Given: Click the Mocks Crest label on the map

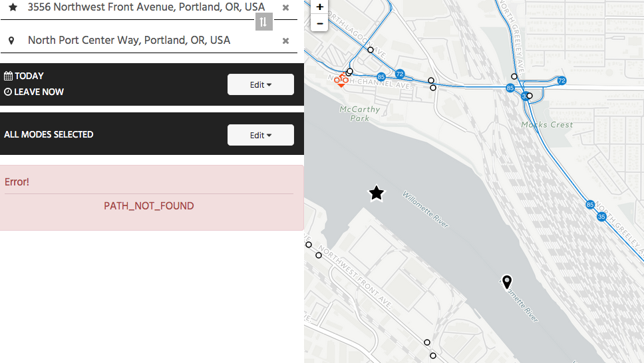Looking at the screenshot, I should pyautogui.click(x=547, y=124).
